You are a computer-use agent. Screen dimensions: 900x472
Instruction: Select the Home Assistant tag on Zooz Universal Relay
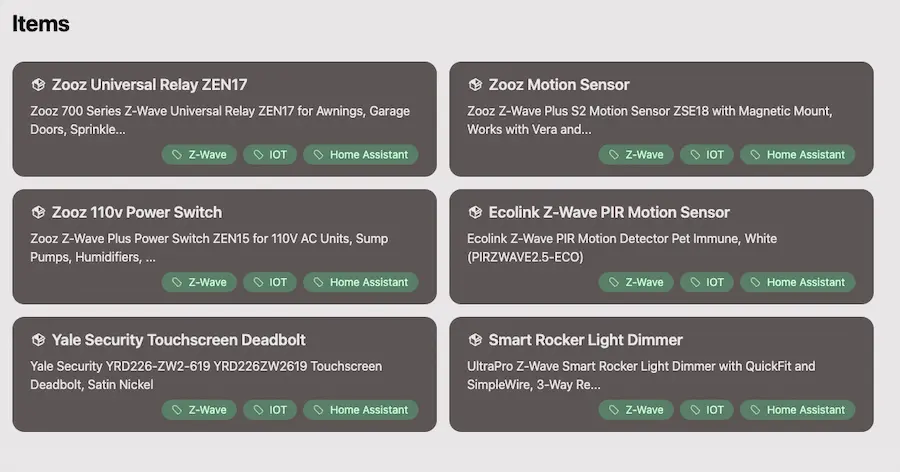(360, 154)
